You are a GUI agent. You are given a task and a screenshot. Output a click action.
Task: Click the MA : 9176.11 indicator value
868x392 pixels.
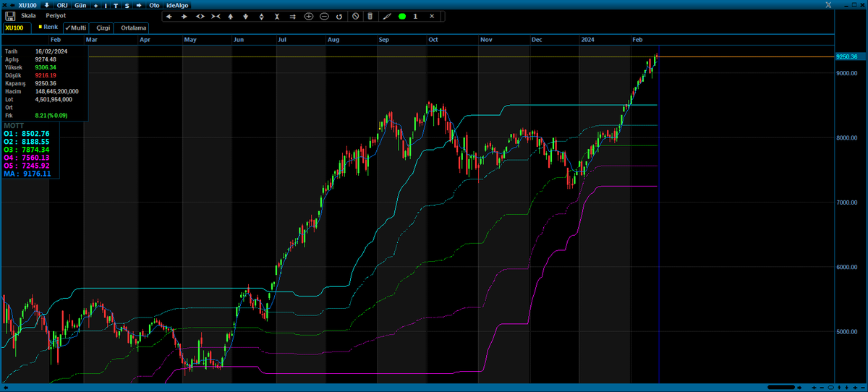(26, 174)
